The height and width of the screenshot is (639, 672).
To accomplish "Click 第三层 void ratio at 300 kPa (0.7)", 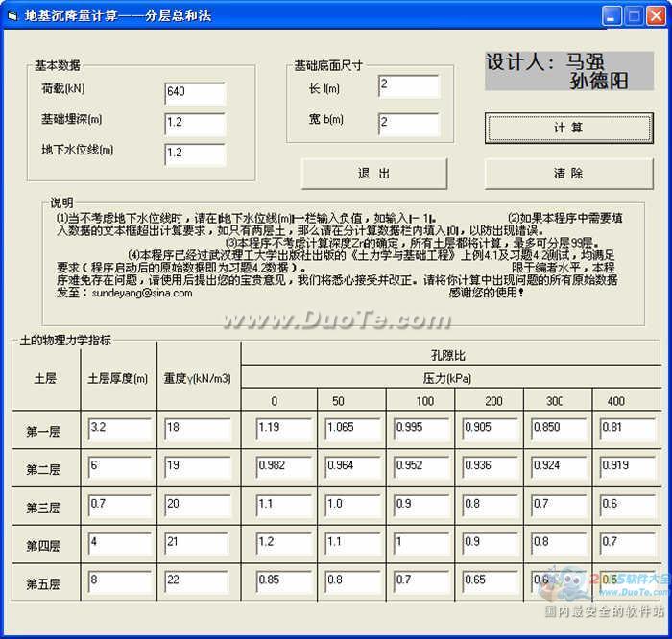I will click(560, 506).
